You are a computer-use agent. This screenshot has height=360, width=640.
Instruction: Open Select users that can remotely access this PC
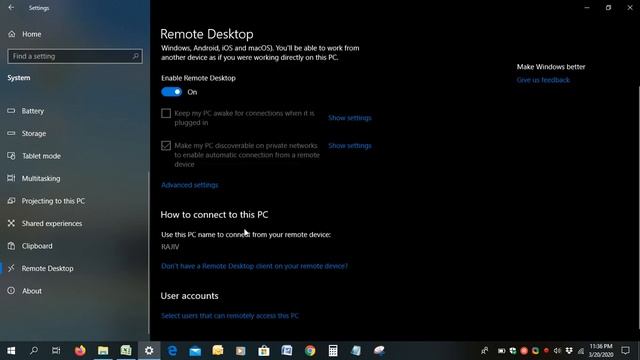[230, 316]
